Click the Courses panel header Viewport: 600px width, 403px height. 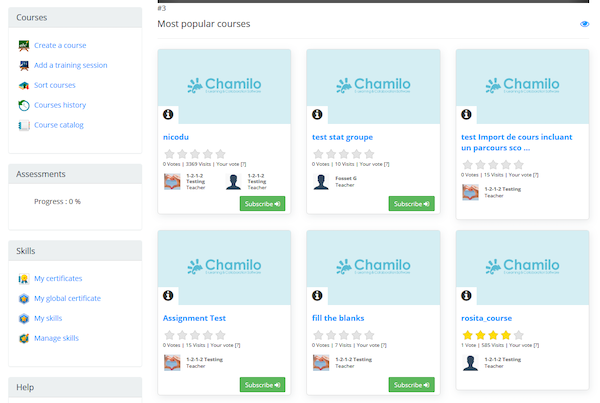pyautogui.click(x=75, y=18)
